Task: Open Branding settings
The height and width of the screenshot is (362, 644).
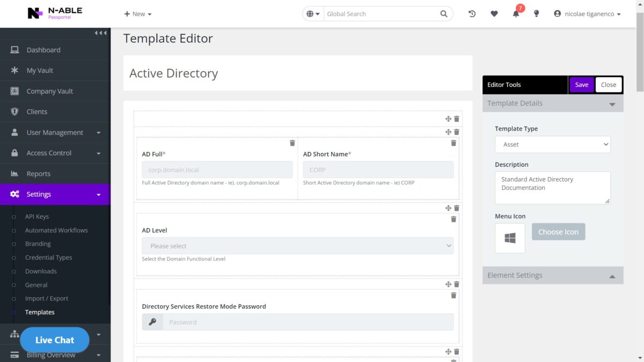Action: 38,243
